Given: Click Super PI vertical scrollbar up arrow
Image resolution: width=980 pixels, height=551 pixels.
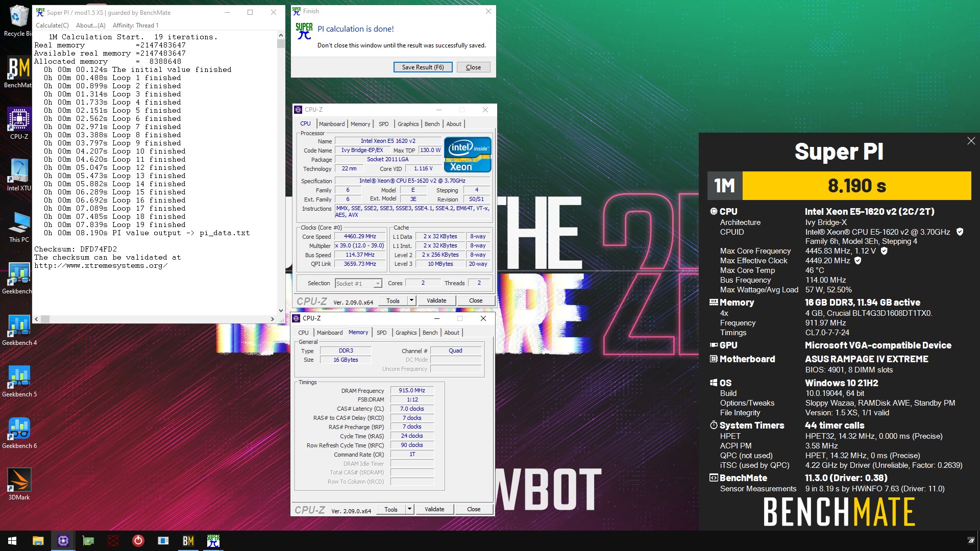Looking at the screenshot, I should 281,35.
